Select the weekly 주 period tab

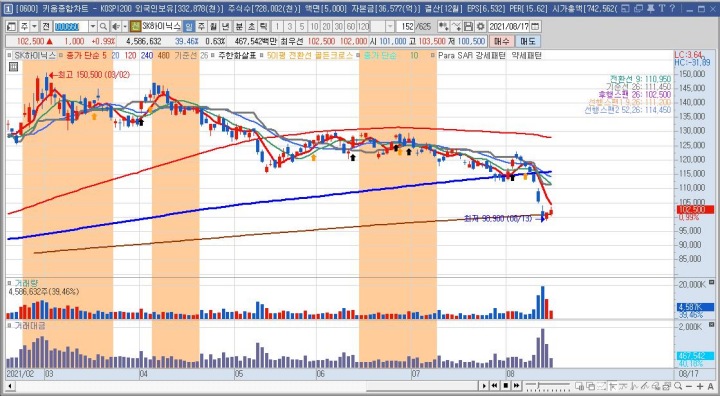[x=201, y=27]
